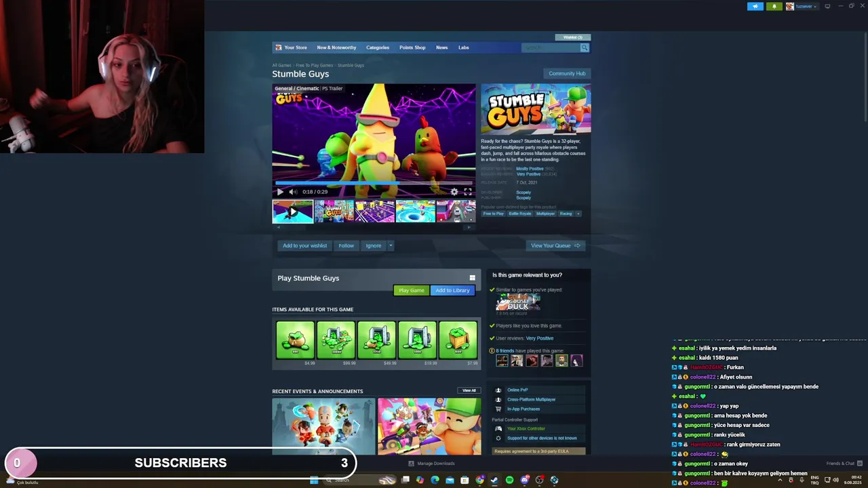The height and width of the screenshot is (488, 868).
Task: Open the $99.99 gem vault item
Action: click(x=336, y=340)
